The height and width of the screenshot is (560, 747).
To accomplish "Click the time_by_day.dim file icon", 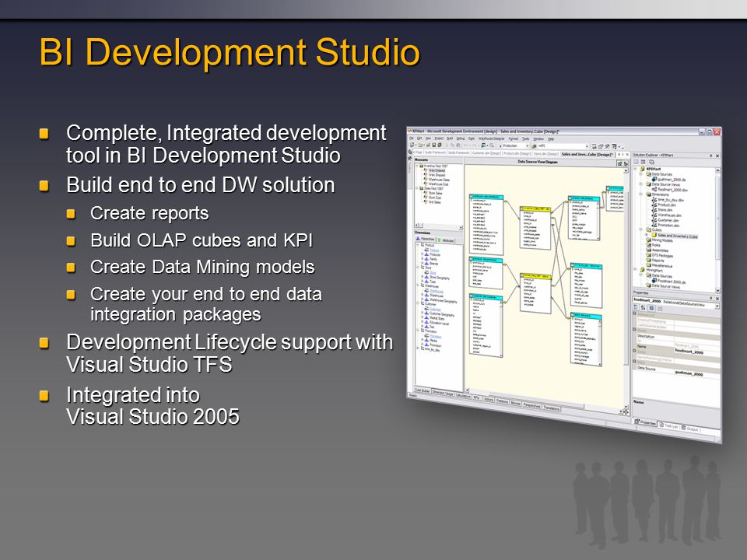I will point(654,200).
